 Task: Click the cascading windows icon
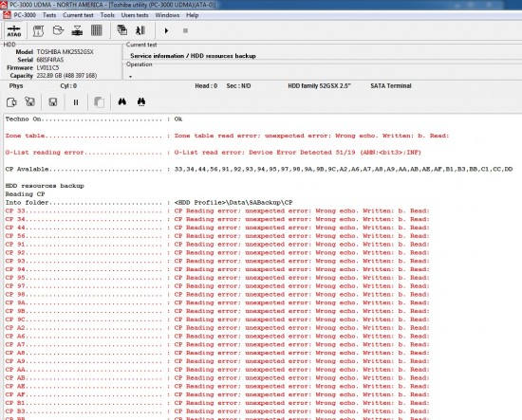[122, 30]
